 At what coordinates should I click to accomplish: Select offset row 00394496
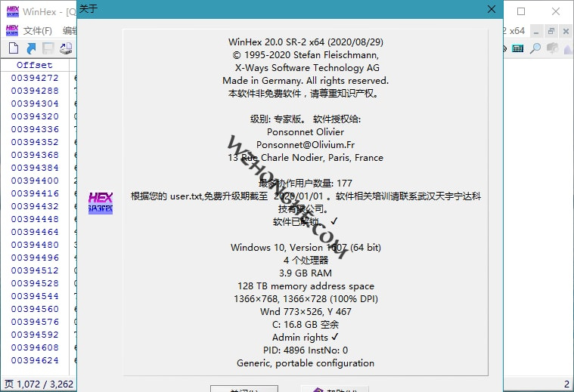point(35,258)
